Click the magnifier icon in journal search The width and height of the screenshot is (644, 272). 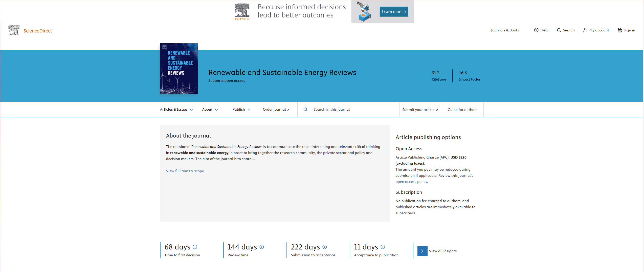click(305, 109)
